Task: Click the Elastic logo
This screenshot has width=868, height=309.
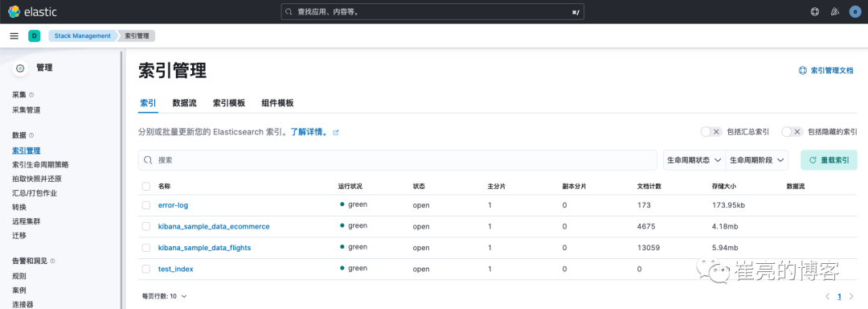Action: point(33,11)
